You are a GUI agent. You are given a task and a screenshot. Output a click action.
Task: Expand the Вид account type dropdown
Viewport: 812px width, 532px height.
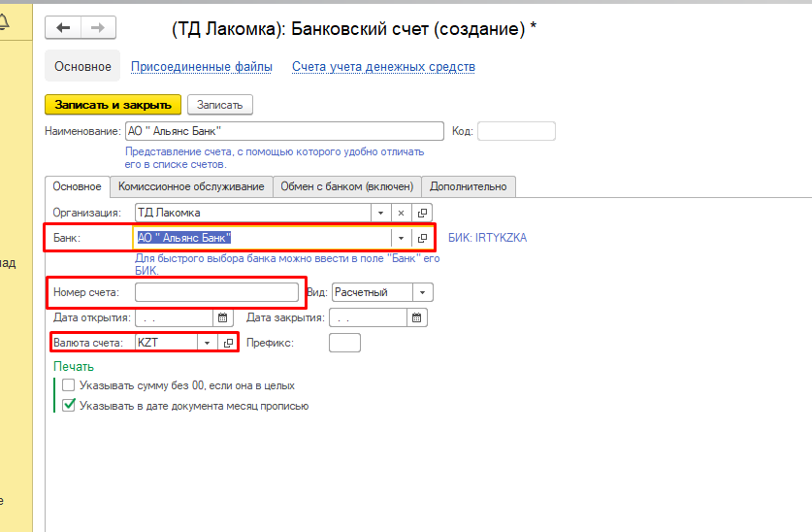[423, 292]
